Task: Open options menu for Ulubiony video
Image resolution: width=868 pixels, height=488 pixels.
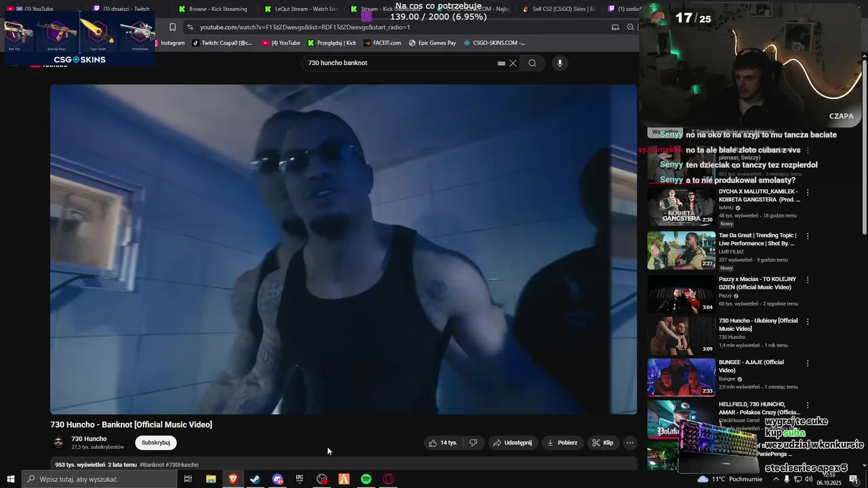Action: 807,321
